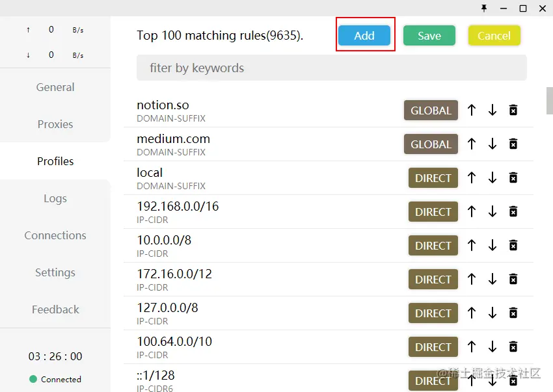Focus the filter by keywords field

tap(332, 68)
